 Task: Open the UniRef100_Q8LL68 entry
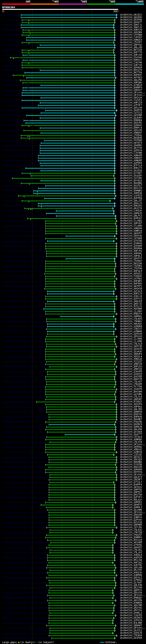131,48
